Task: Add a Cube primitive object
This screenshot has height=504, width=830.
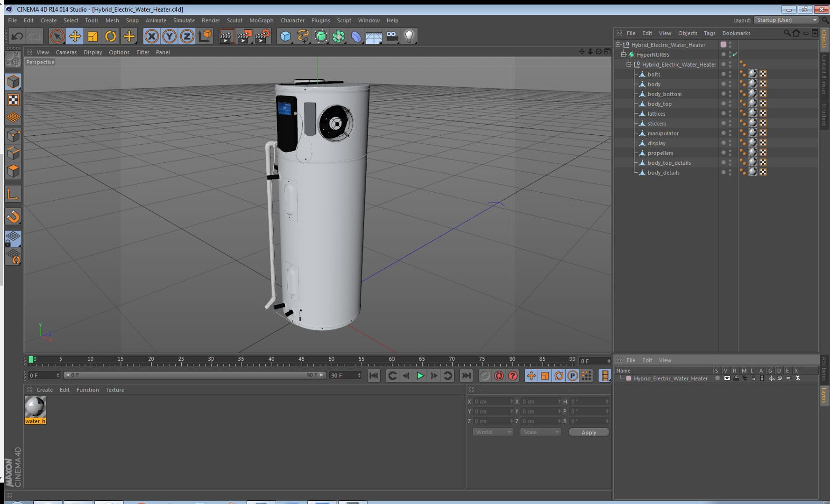Action: coord(285,36)
